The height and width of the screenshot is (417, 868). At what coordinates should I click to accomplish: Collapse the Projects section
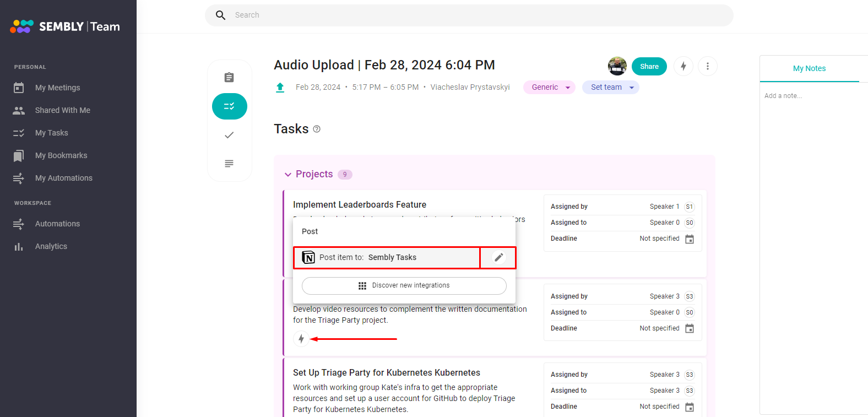pos(288,175)
